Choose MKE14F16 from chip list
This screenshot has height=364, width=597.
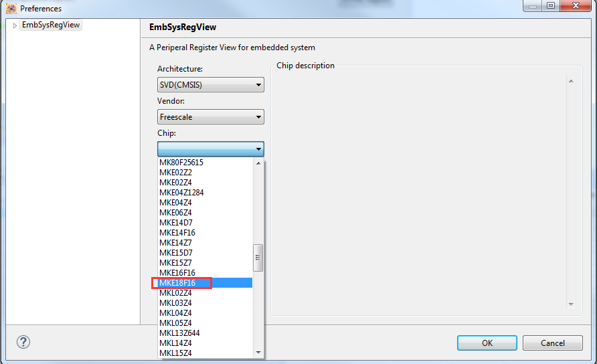[x=205, y=233]
